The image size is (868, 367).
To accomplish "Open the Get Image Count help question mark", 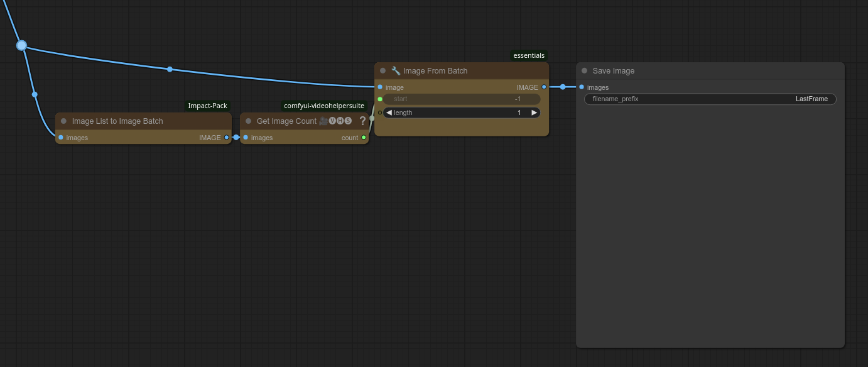I will coord(362,121).
